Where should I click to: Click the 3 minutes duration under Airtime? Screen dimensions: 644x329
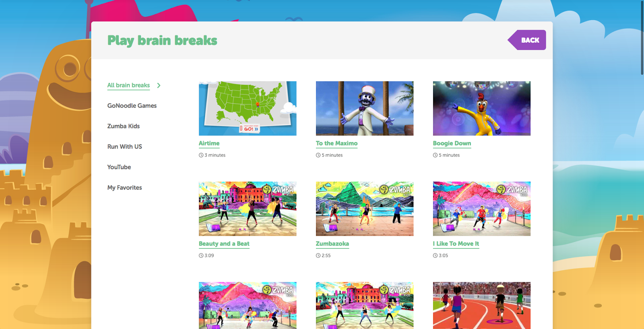pos(215,155)
